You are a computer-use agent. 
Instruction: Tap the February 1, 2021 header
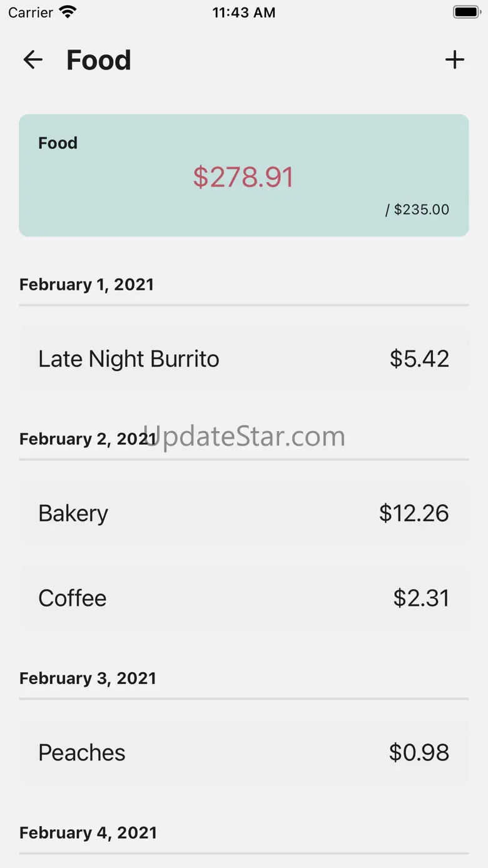point(86,285)
